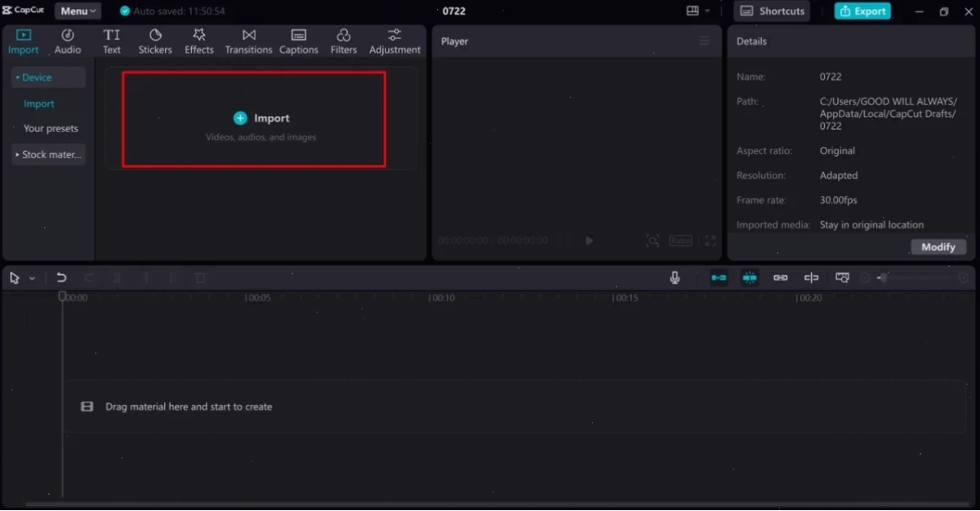Click the Export button
This screenshot has height=511, width=980.
point(862,11)
